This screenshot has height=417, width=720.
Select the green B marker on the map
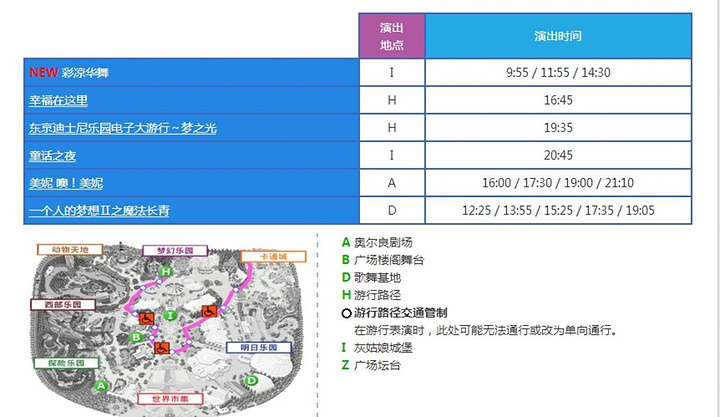[135, 337]
